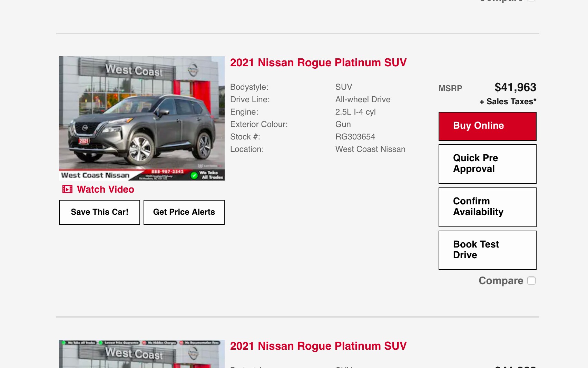Screen dimensions: 588x368
Task: Click the Save This Car! button
Action: pyautogui.click(x=99, y=212)
